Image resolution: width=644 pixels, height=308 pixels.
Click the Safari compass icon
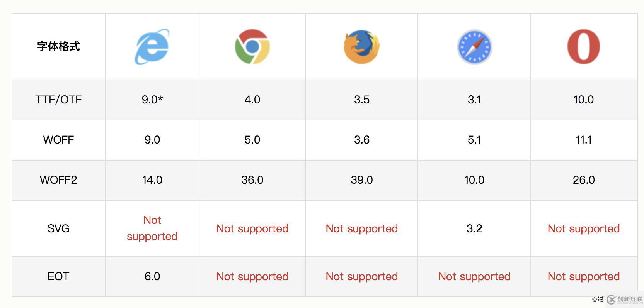[x=474, y=47]
